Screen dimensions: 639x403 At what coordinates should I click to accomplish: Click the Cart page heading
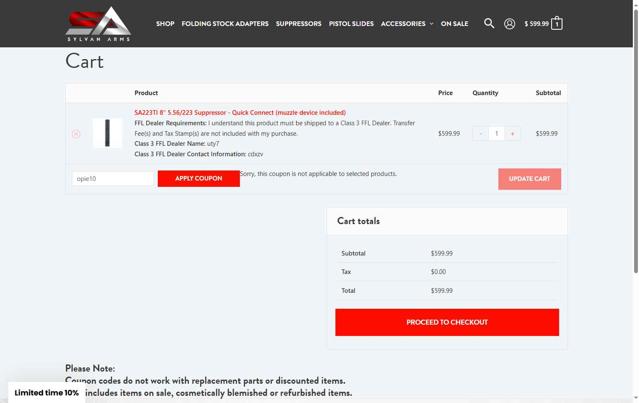[x=84, y=62]
